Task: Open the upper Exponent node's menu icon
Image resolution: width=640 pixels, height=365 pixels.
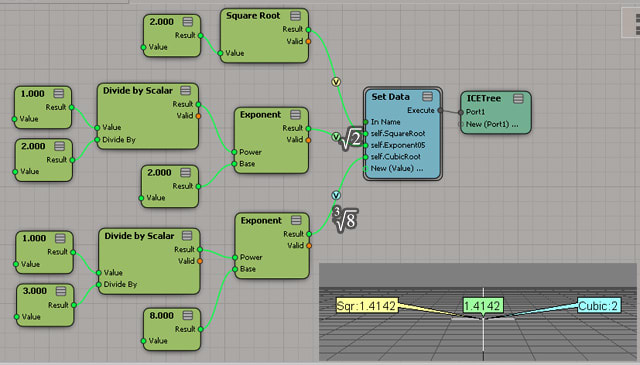Action: point(296,114)
